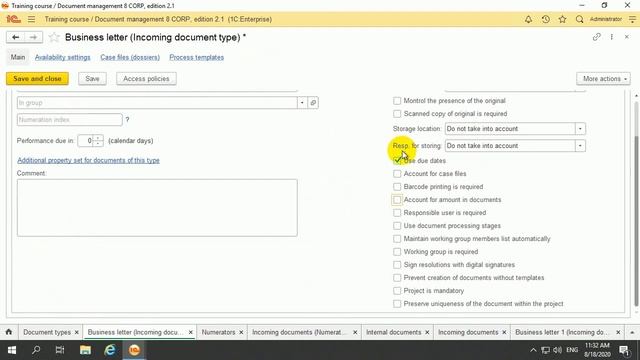Open Additional property set for documents link

88,160
